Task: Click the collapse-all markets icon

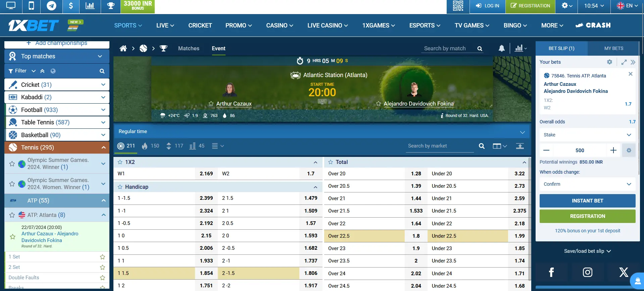Action: point(520,146)
